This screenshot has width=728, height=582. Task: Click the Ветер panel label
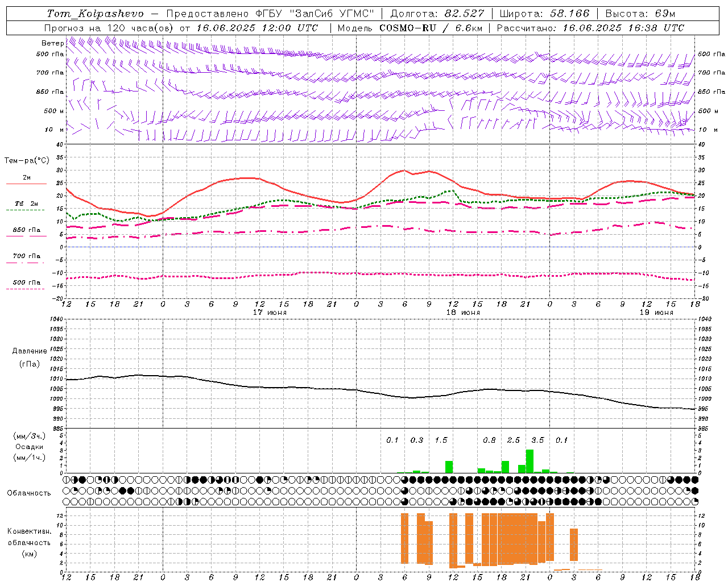click(52, 43)
